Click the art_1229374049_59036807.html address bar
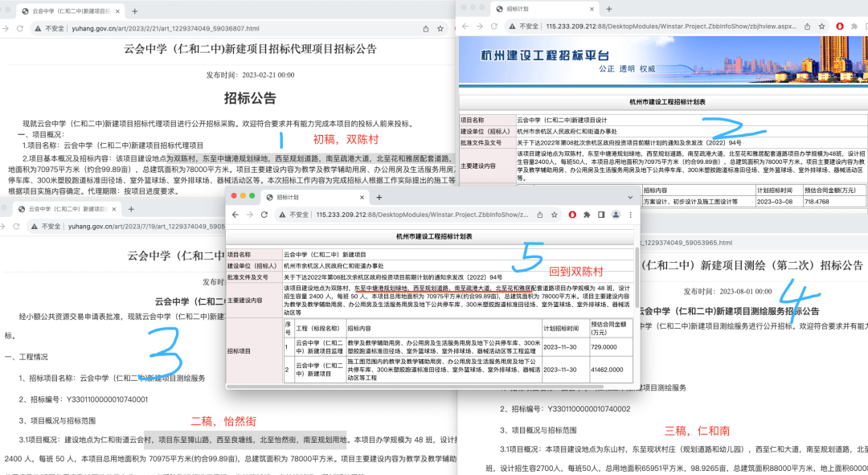The image size is (868, 475). (166, 28)
